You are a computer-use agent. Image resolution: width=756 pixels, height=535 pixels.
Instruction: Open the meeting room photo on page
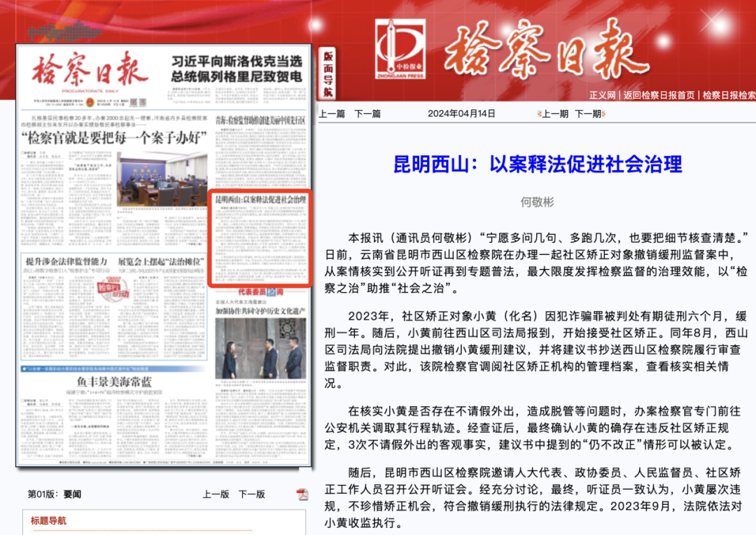[162, 179]
